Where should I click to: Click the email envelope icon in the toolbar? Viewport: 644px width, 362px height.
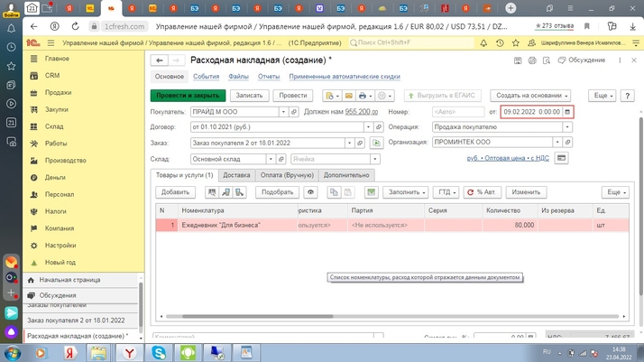[x=348, y=96]
